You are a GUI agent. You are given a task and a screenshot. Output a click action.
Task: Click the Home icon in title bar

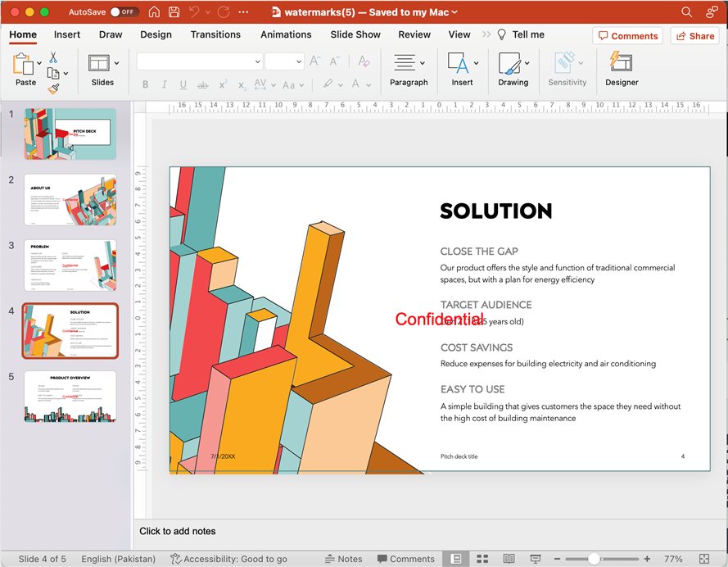pos(154,12)
